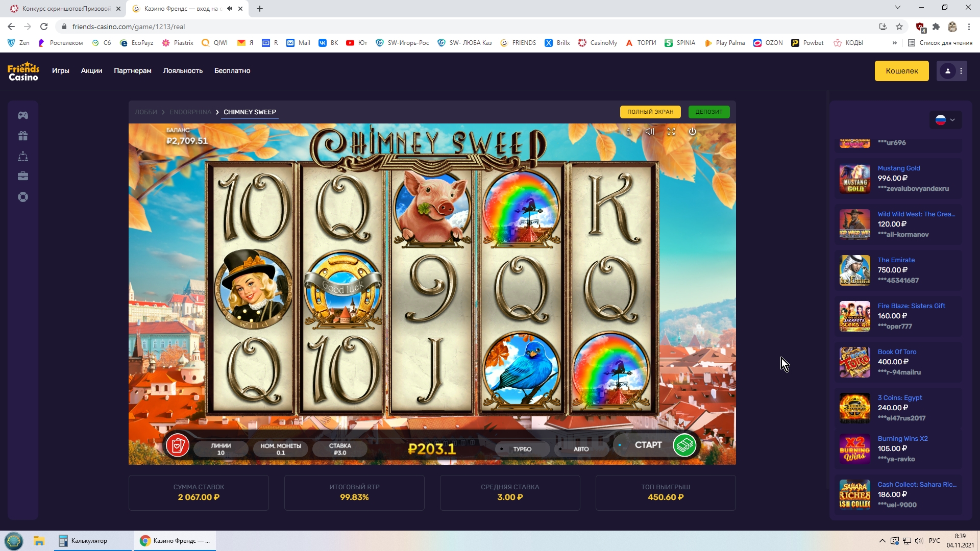Viewport: 980px width, 551px height.
Task: Click the green ДЕПОЗИТ button
Action: pos(709,112)
